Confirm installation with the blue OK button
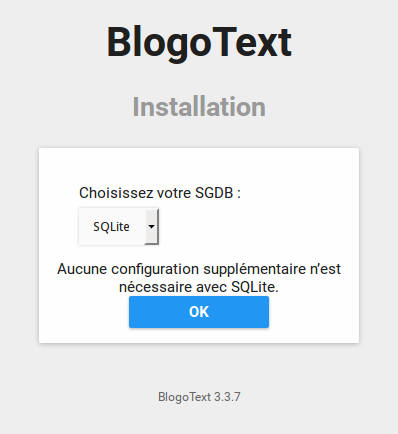This screenshot has width=398, height=434. click(x=199, y=312)
